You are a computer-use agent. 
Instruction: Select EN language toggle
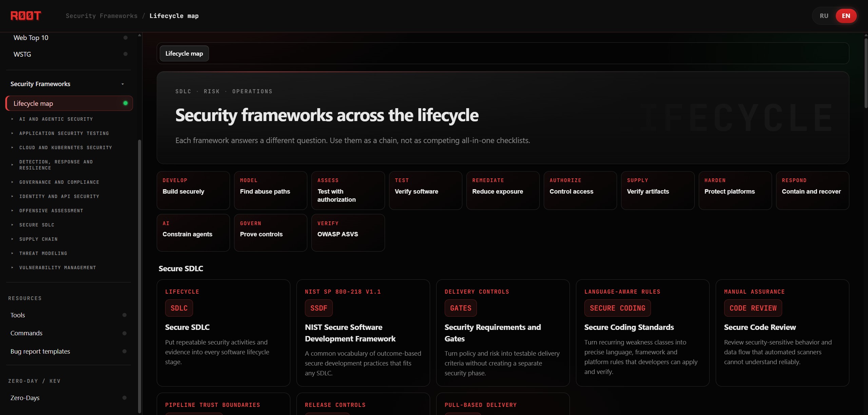(x=846, y=16)
